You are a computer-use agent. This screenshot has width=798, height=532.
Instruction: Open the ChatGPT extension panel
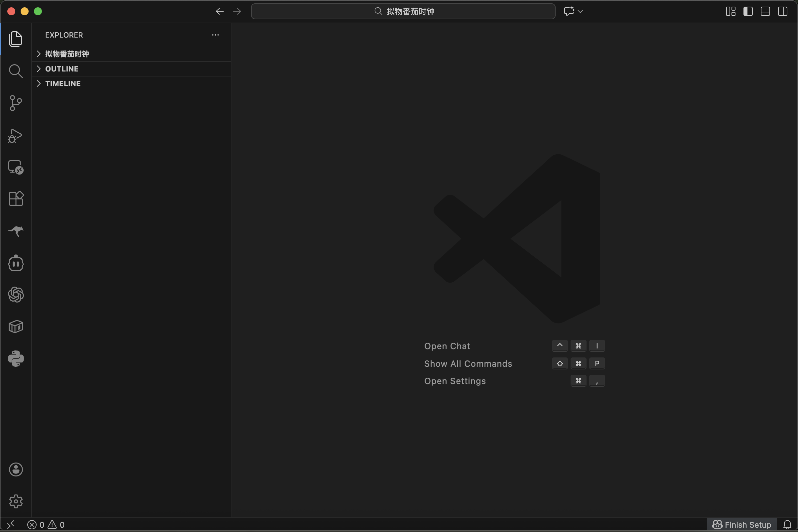pyautogui.click(x=16, y=295)
